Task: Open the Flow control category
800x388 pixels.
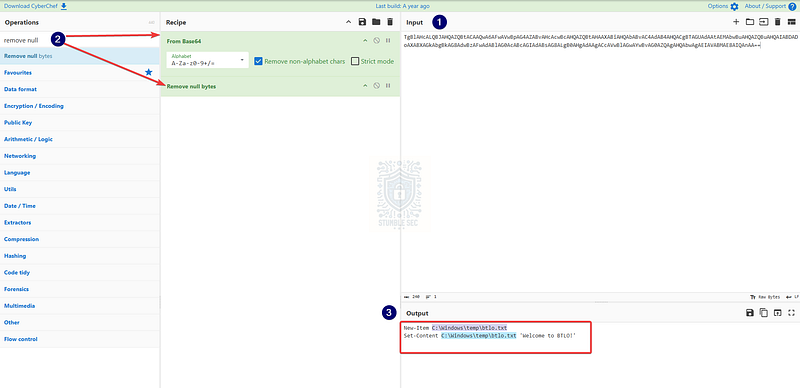Action: tap(80, 339)
